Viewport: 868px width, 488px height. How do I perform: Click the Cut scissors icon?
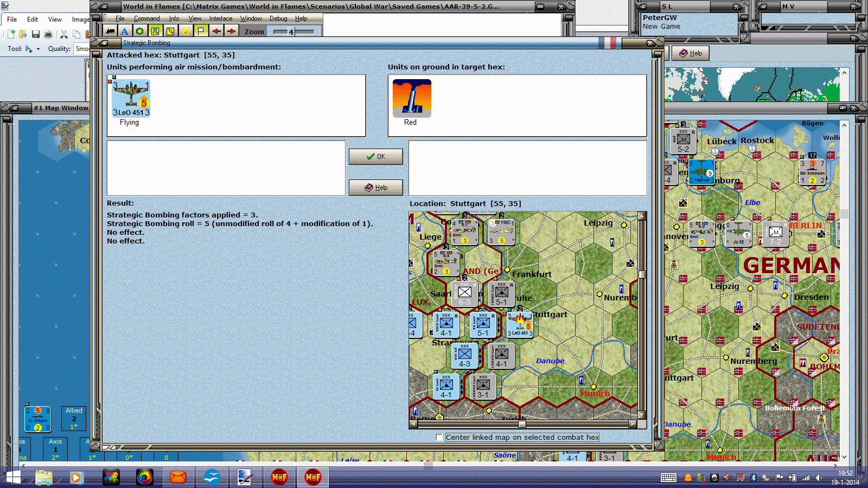click(63, 34)
